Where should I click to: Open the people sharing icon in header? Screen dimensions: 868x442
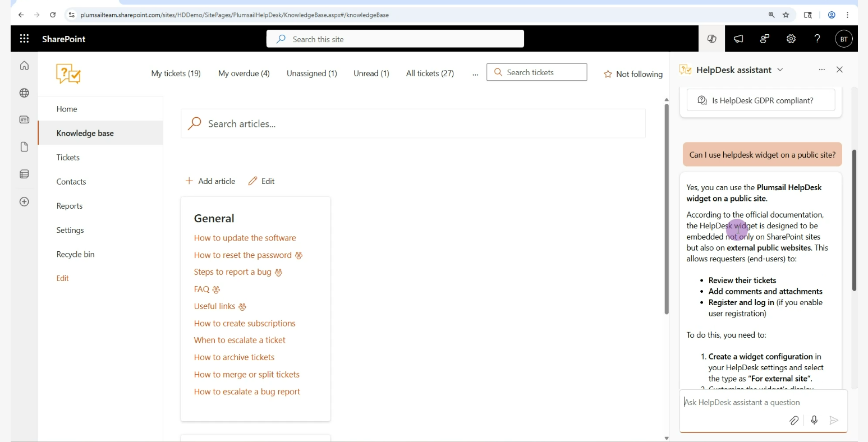765,39
